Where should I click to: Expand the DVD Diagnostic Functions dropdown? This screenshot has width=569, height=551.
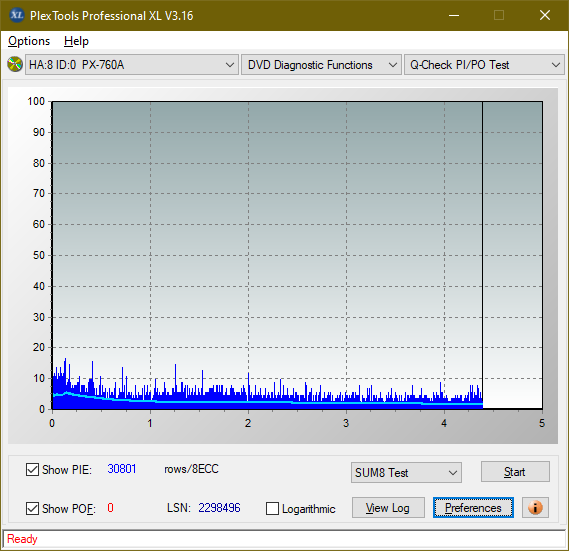(x=321, y=65)
